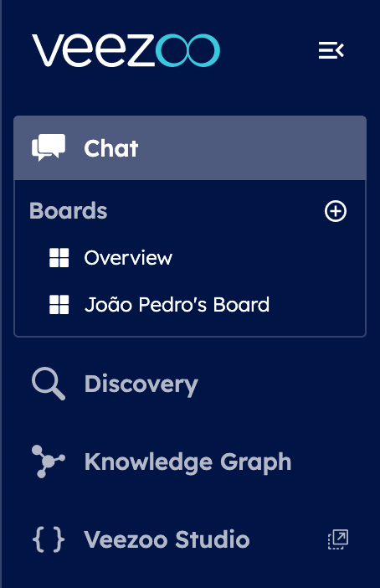Open the Knowledge Graph section
Viewport: 380px width, 588px height.
187,462
